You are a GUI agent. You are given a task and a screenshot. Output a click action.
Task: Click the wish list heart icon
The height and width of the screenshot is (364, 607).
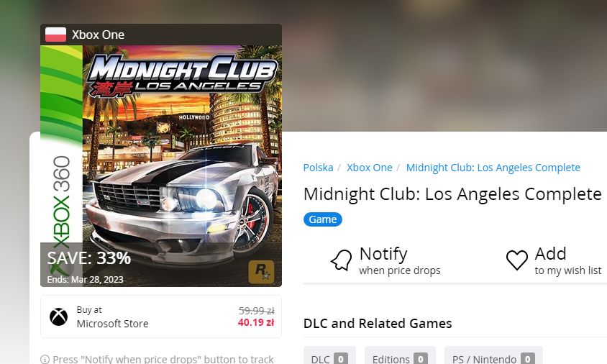click(517, 260)
